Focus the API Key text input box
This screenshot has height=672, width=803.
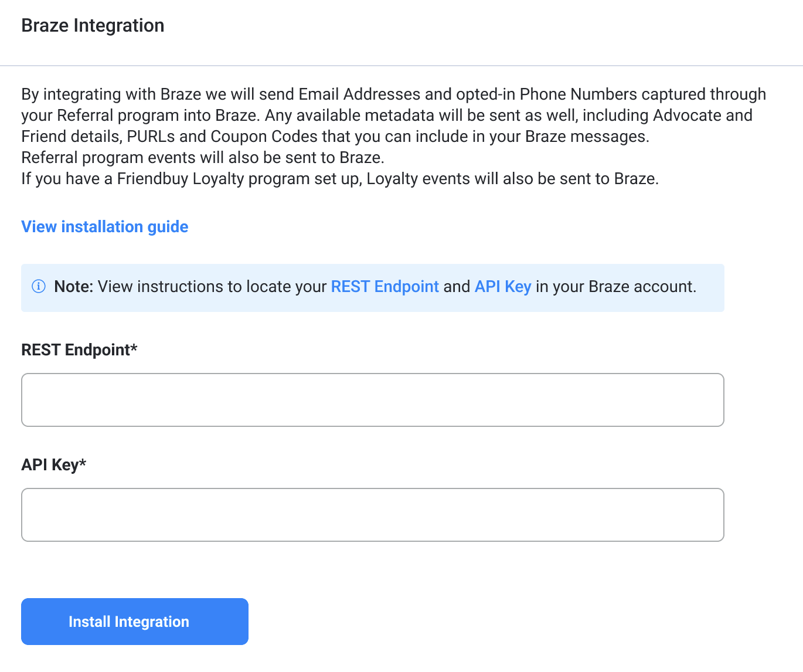[x=373, y=515]
